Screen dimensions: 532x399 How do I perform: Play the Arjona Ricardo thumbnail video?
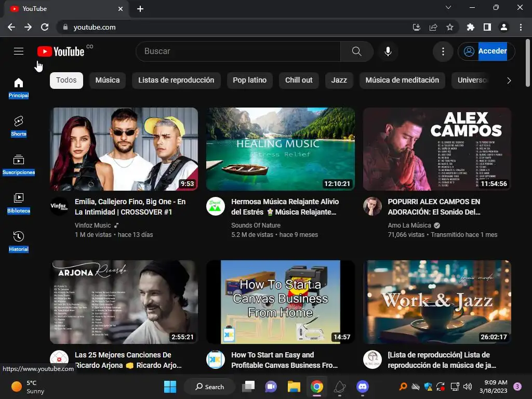(x=124, y=302)
